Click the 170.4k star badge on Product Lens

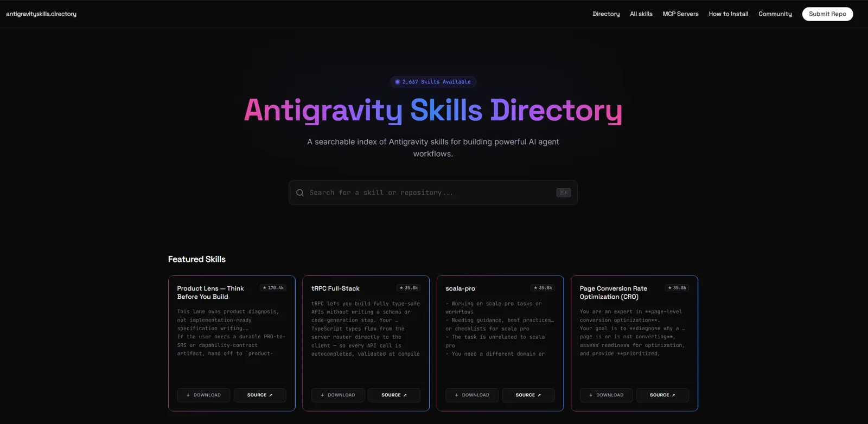click(273, 288)
